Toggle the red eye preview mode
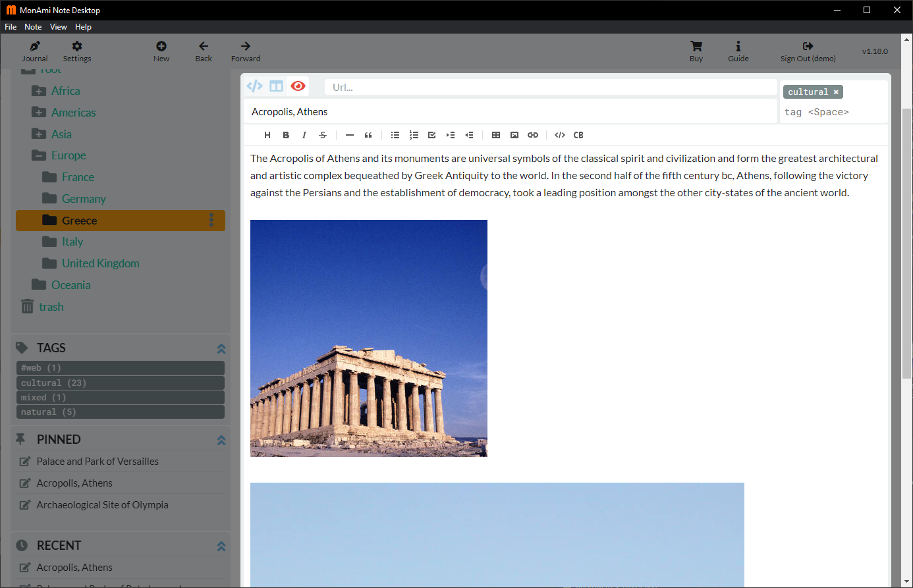Image resolution: width=913 pixels, height=588 pixels. (298, 86)
